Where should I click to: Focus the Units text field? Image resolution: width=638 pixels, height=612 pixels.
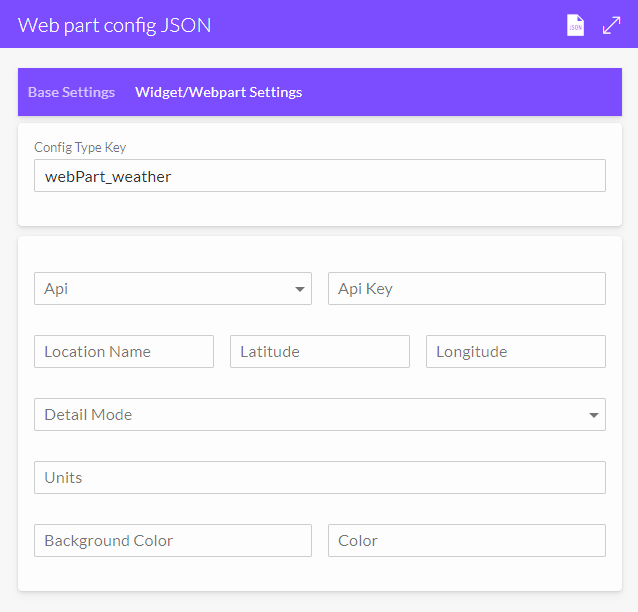[320, 477]
